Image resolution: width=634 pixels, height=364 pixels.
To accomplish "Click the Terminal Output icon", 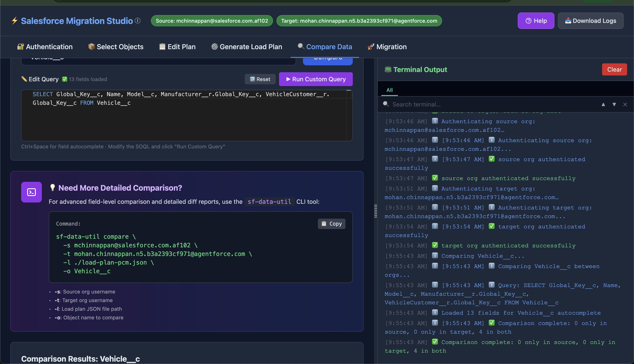I will click(388, 69).
